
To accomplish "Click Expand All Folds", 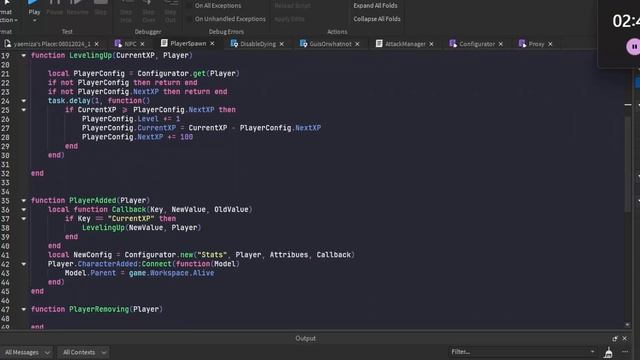I will (375, 6).
